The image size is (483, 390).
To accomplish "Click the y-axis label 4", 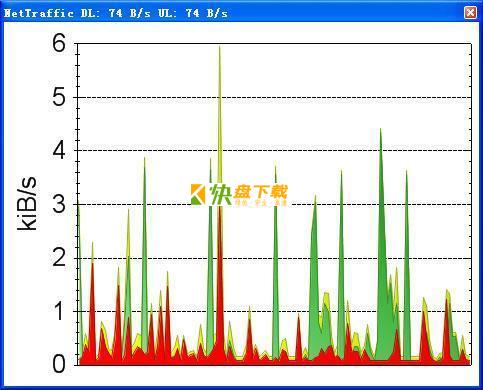I will pos(59,151).
